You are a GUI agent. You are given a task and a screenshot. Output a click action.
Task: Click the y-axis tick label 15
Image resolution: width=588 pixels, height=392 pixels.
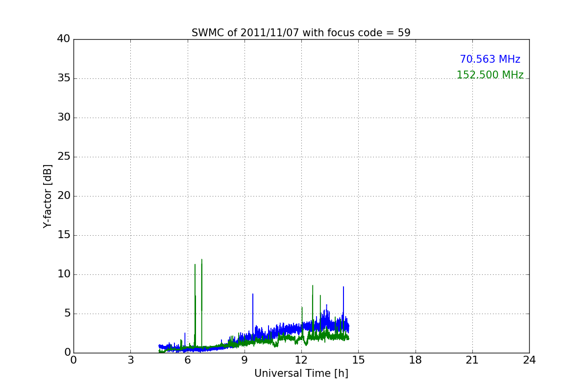click(x=64, y=235)
